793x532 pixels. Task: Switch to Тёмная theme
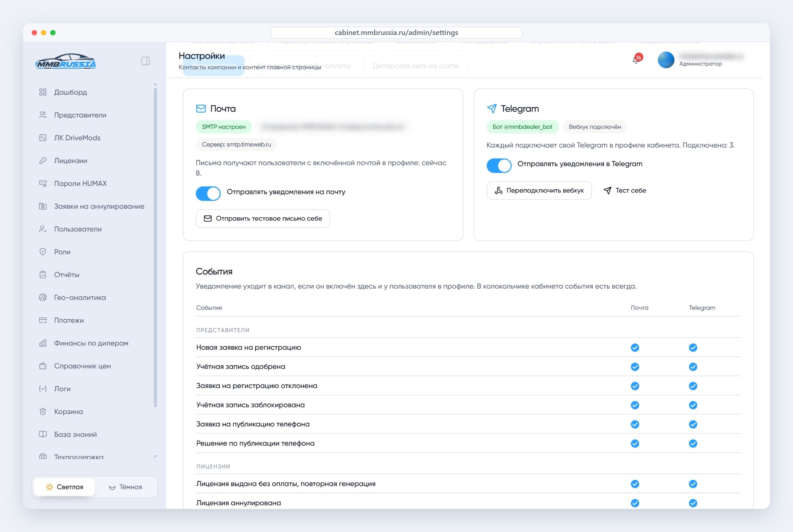point(126,487)
